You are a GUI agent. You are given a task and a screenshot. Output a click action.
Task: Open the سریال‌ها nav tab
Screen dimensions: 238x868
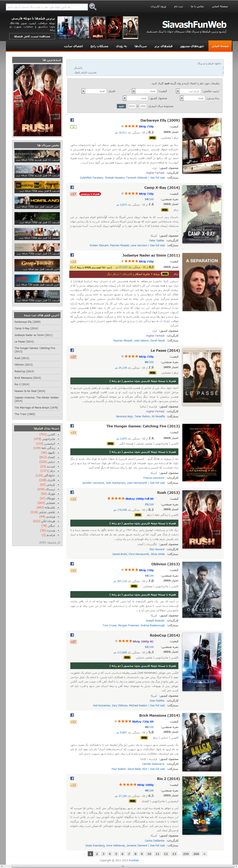coord(141,46)
